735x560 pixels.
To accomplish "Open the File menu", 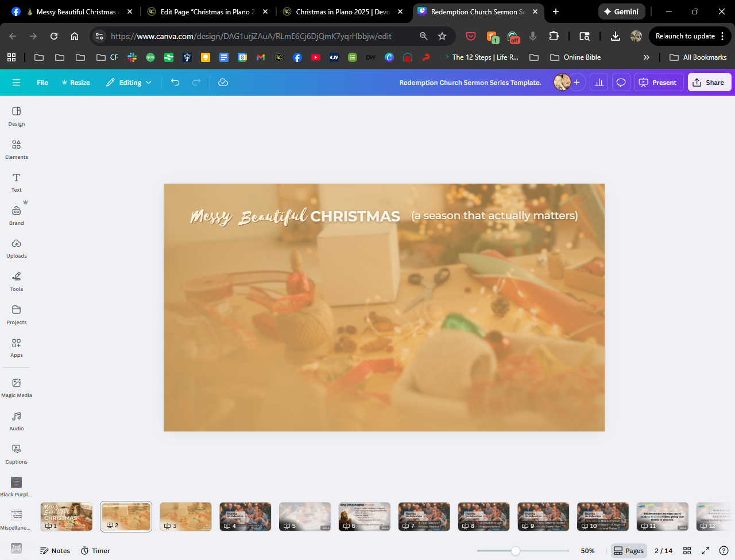I will pyautogui.click(x=42, y=83).
